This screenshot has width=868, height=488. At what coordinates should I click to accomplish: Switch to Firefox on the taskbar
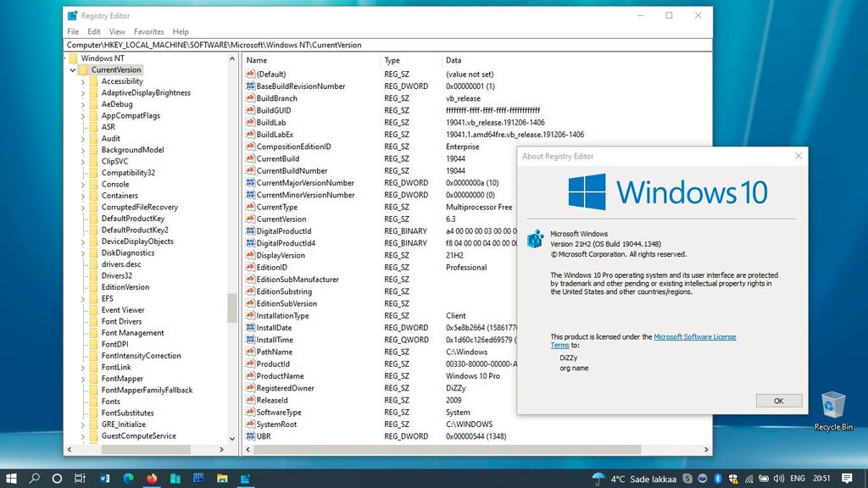pyautogui.click(x=152, y=478)
